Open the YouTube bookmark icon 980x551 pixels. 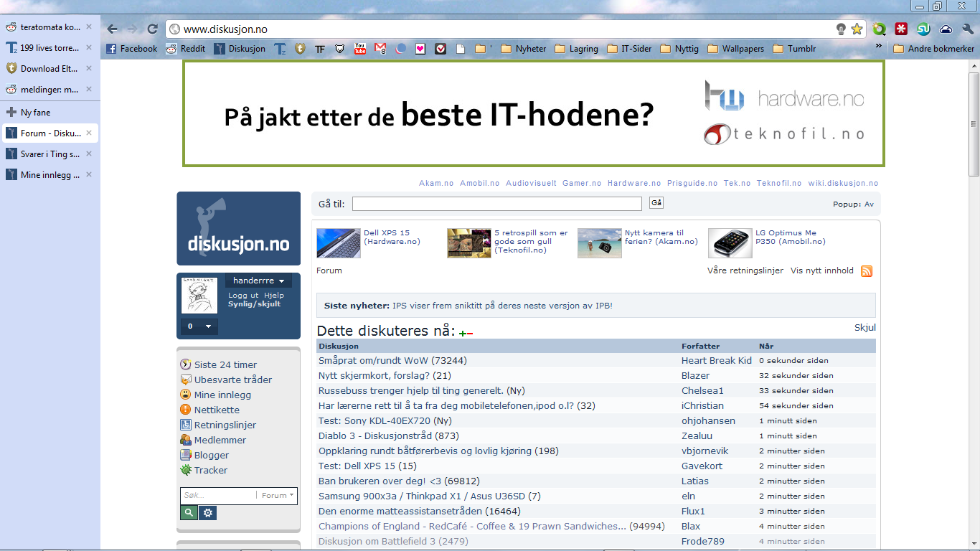[x=360, y=49]
